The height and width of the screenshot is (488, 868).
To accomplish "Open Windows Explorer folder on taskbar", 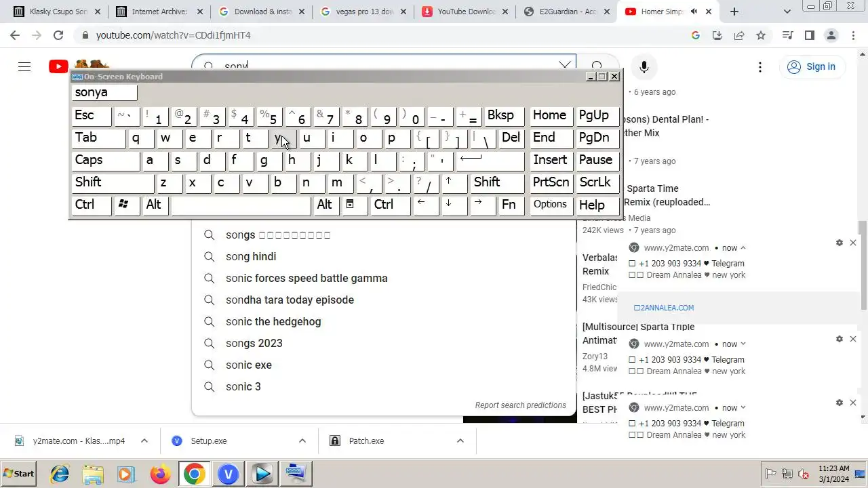I will (x=93, y=474).
